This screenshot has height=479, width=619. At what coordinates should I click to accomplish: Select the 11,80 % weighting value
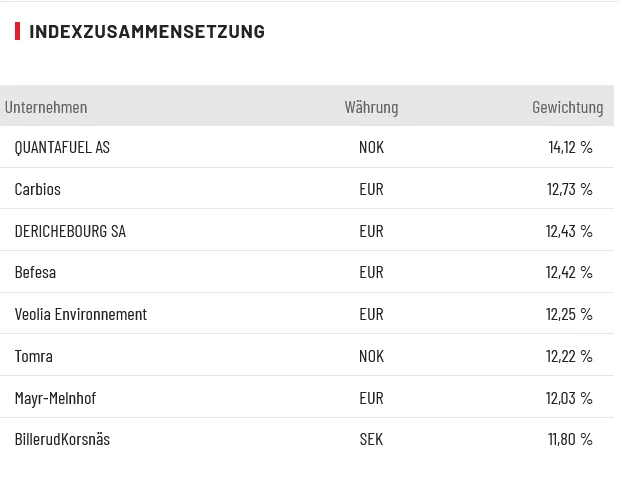tap(570, 439)
